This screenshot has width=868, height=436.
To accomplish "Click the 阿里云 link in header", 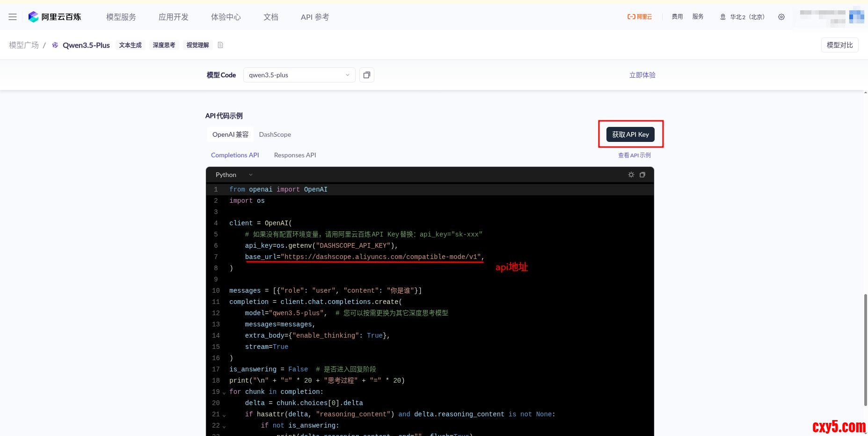I will pos(639,17).
